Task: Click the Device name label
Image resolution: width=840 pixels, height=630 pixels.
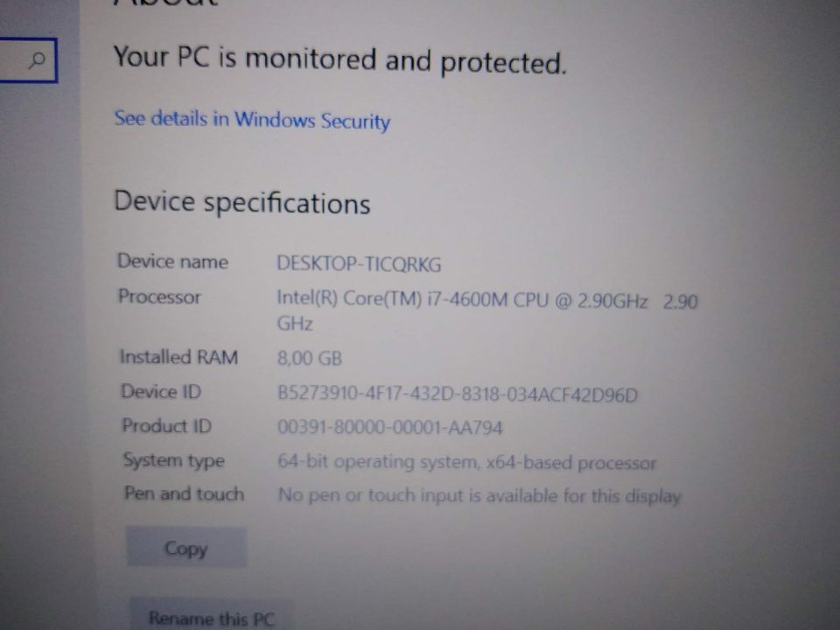Action: click(172, 262)
